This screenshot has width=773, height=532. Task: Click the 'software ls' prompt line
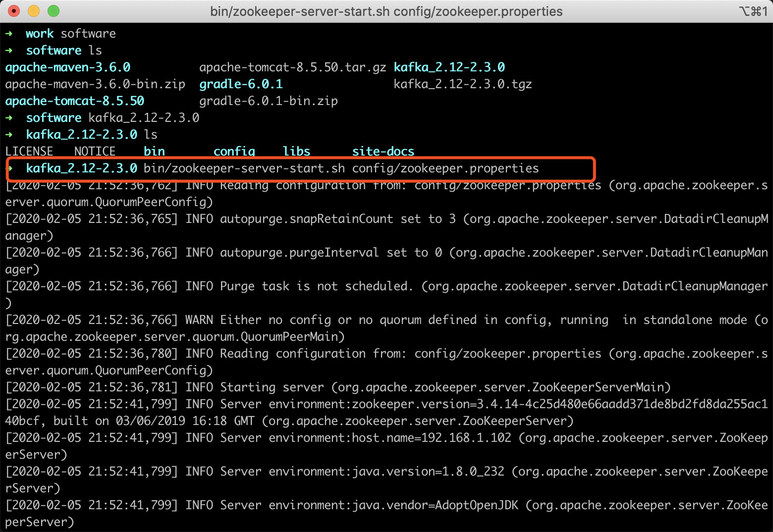click(x=54, y=50)
